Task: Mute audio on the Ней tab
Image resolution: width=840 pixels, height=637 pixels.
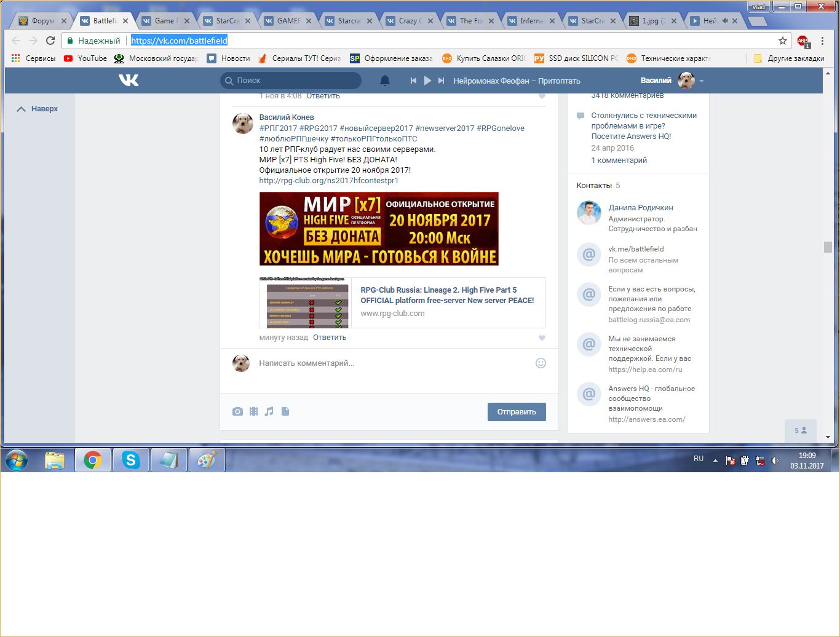Action: pos(725,21)
